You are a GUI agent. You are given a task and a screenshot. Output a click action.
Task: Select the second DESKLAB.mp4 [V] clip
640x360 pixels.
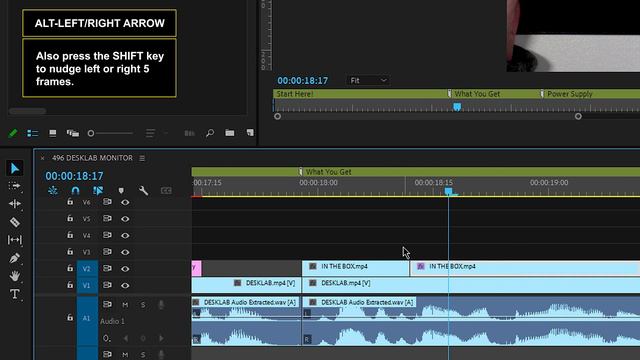click(x=471, y=285)
